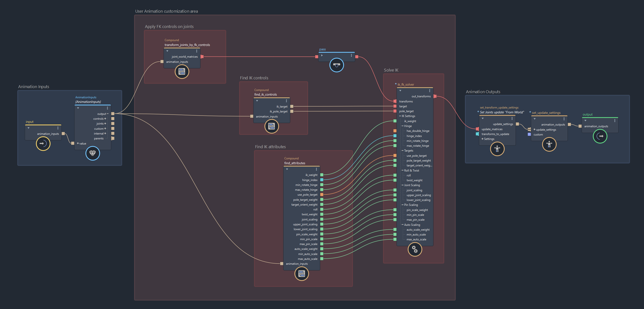
Task: Collapse the Roll & Twist group
Action: click(402, 170)
